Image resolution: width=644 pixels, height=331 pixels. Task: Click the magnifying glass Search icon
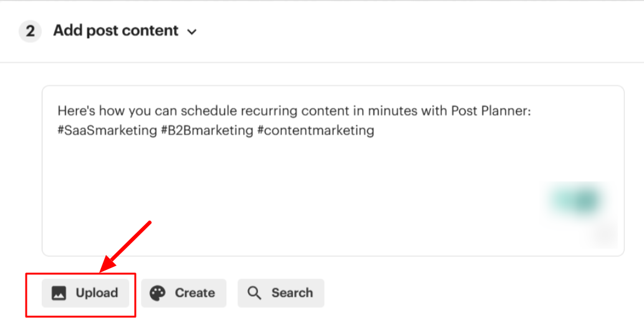click(254, 293)
